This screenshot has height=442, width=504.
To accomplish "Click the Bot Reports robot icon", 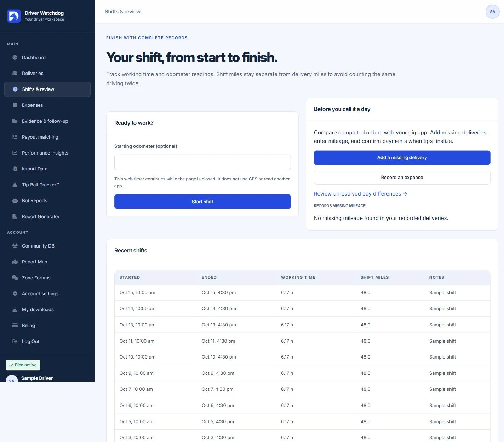I will [x=15, y=200].
